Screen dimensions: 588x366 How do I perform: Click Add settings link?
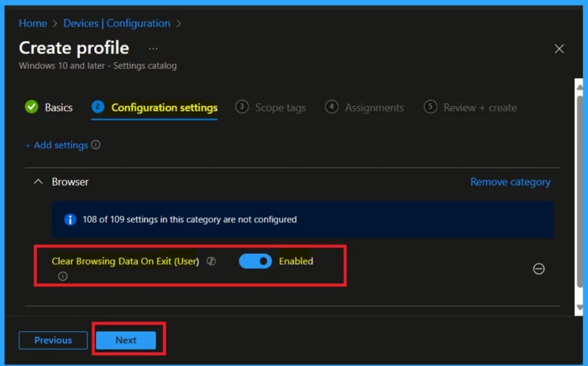57,145
